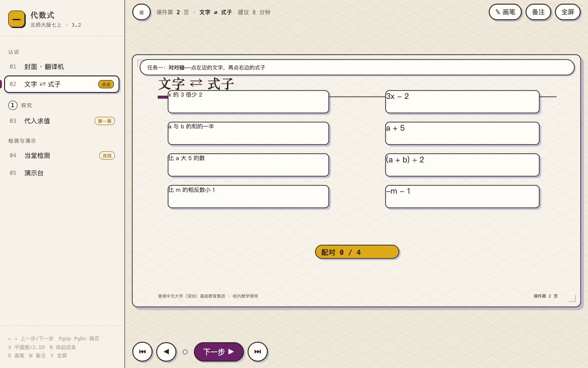This screenshot has width=588, height=368.
Task: Click the circled 1 探究 section marker
Action: point(13,105)
